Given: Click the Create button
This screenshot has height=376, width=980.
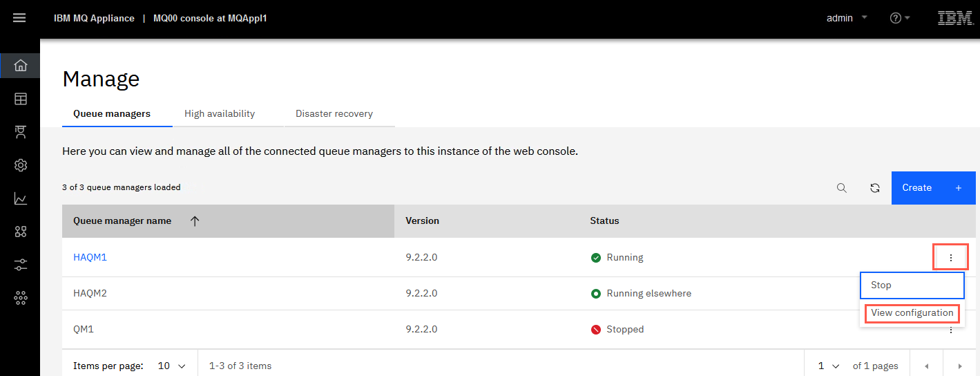Looking at the screenshot, I should coord(933,188).
